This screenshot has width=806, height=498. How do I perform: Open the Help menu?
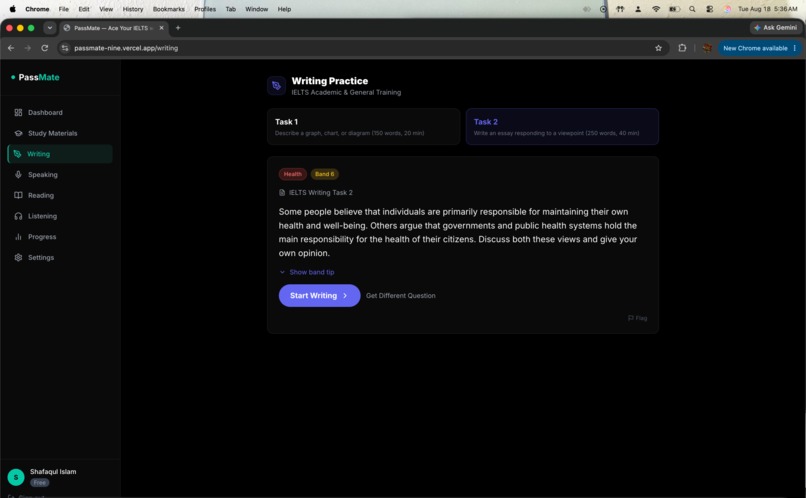point(284,9)
